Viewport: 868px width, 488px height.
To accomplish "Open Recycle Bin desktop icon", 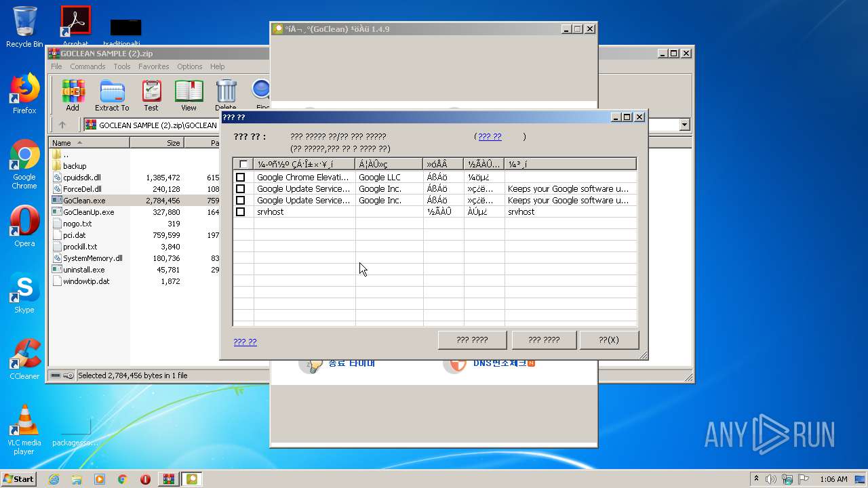I will pyautogui.click(x=24, y=27).
